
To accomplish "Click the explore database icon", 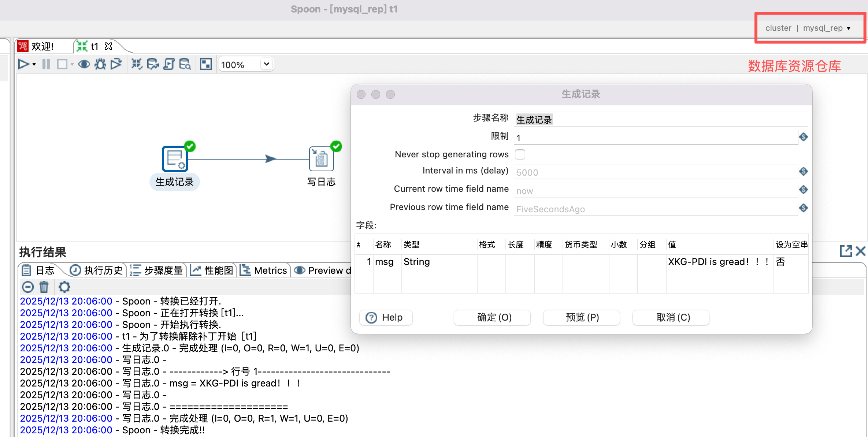I will (x=185, y=64).
